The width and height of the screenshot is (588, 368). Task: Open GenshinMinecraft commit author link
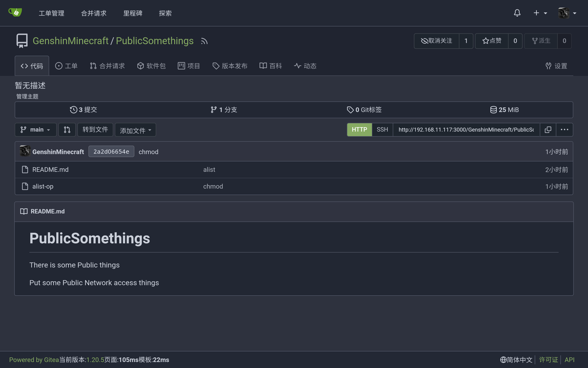coord(58,152)
